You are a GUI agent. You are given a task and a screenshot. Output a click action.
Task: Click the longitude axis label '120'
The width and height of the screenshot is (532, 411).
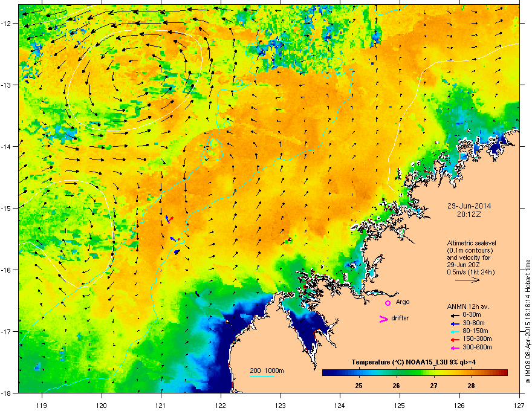[x=102, y=405]
